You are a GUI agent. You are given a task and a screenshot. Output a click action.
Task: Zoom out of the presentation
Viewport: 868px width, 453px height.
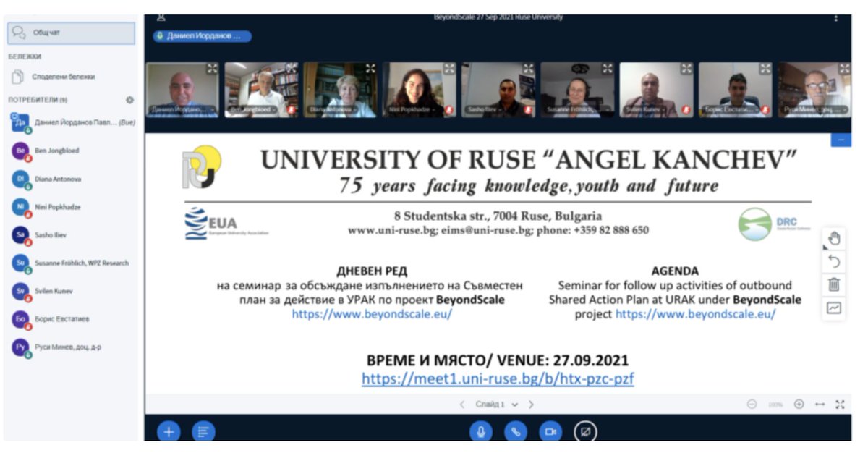pyautogui.click(x=752, y=405)
